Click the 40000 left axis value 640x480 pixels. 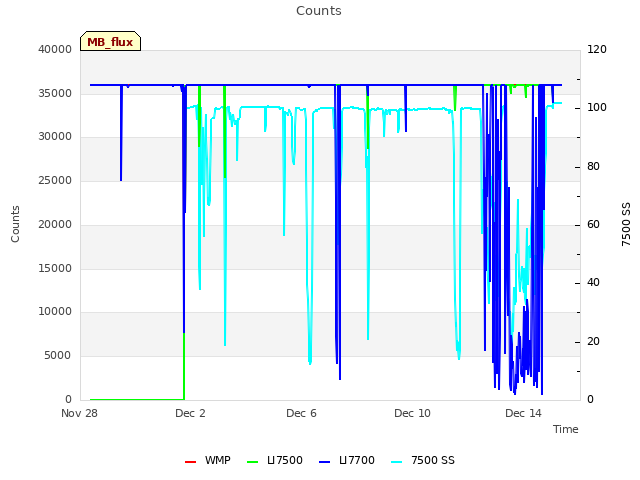55,49
